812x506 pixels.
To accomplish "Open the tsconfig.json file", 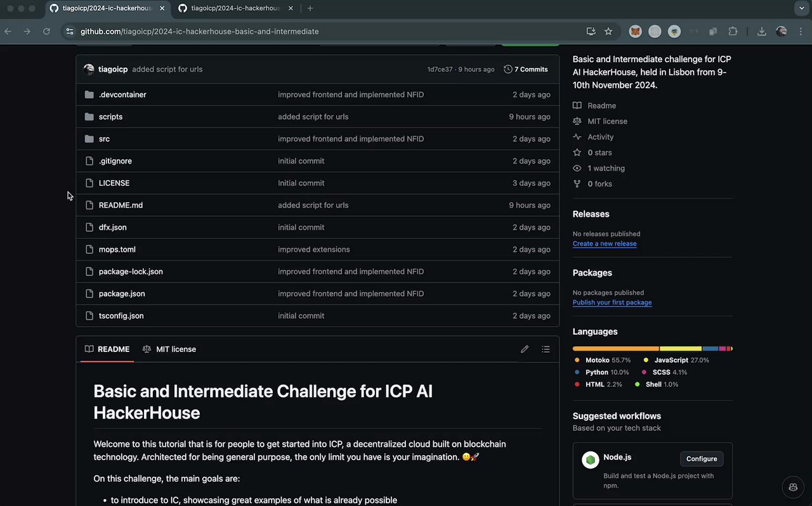I will pyautogui.click(x=121, y=316).
